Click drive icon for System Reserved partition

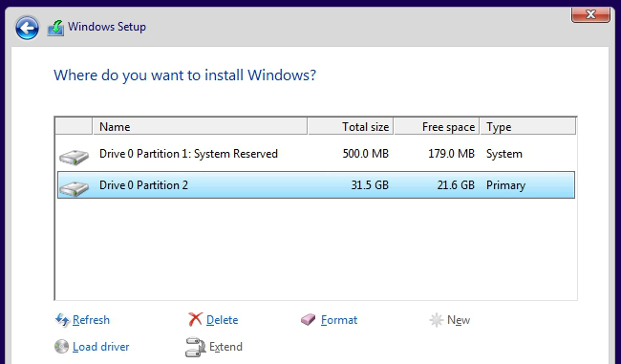point(75,157)
